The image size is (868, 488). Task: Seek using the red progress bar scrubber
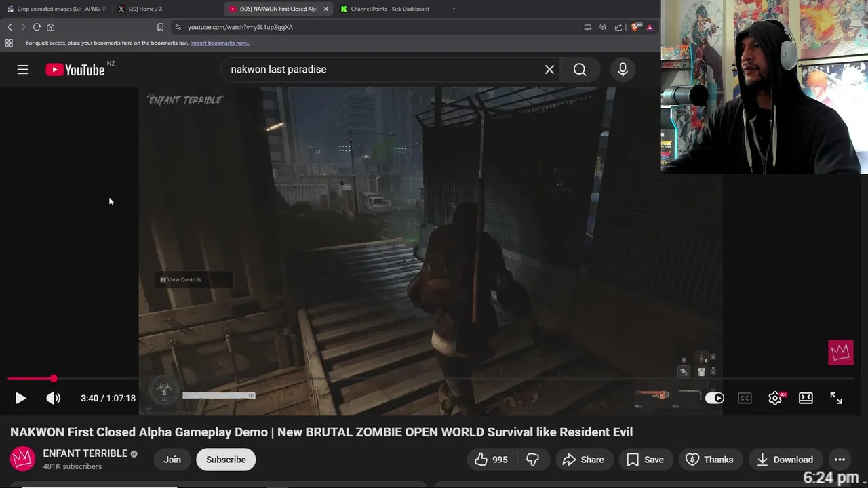(x=54, y=378)
